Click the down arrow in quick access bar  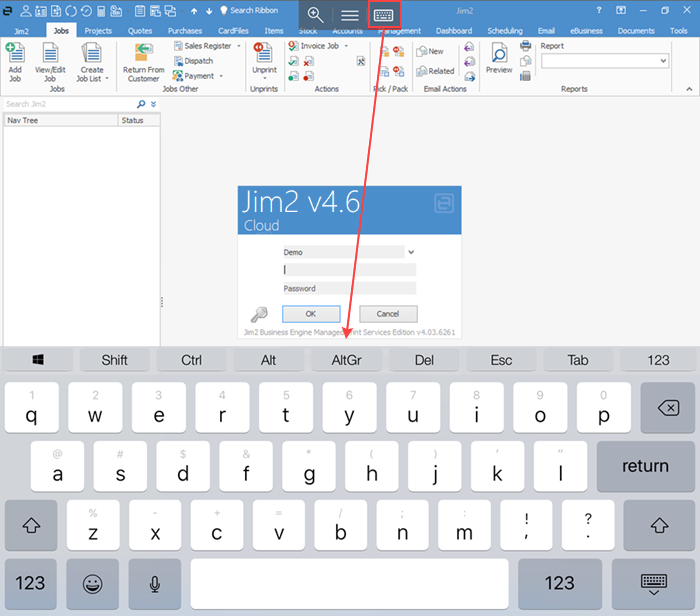(209, 11)
